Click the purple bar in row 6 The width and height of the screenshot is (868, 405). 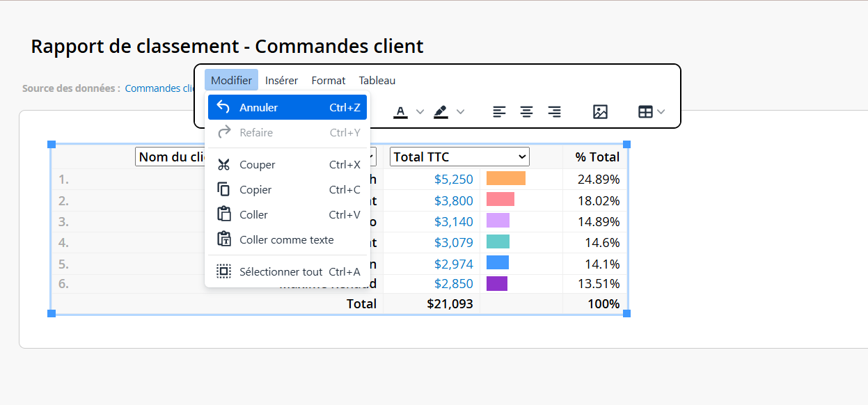[x=497, y=283]
